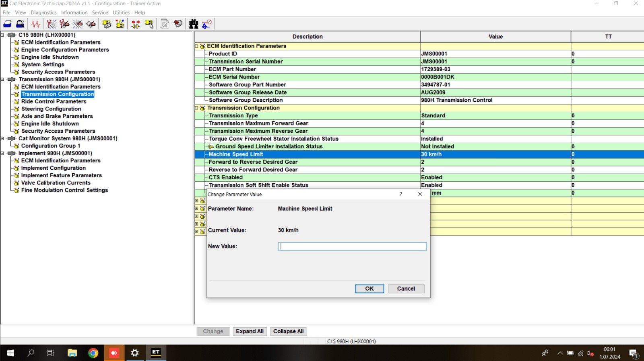Open Logged Diagnostic Codes toolbar icon
The height and width of the screenshot is (361, 644).
point(64,24)
